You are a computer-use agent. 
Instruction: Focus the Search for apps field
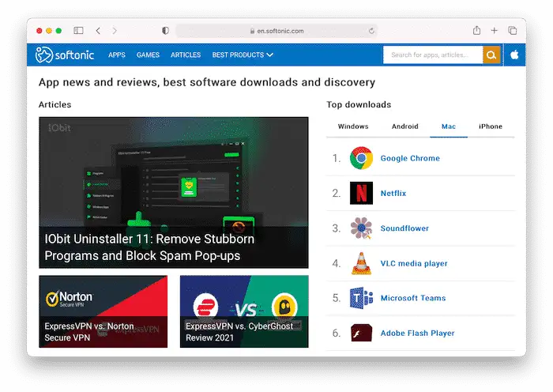point(433,55)
